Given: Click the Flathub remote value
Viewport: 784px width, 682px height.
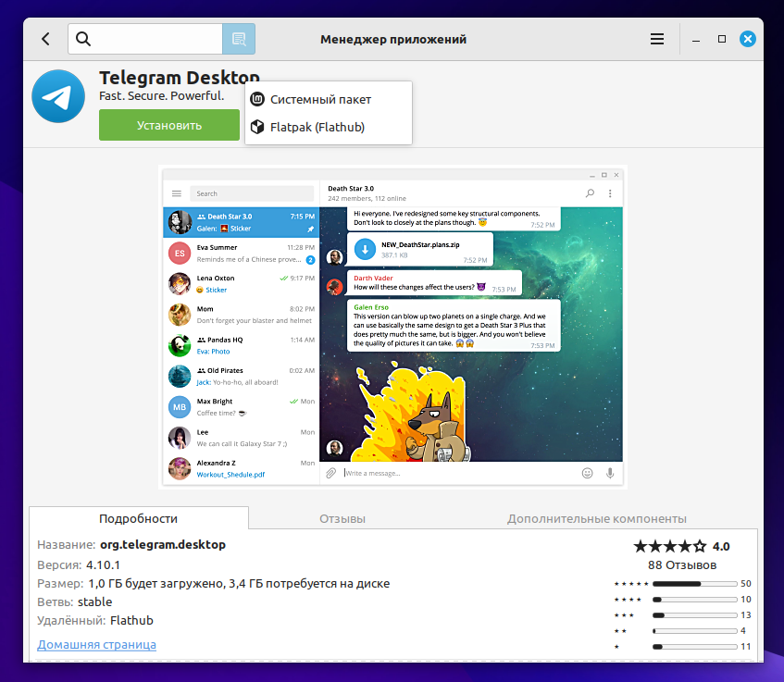Looking at the screenshot, I should coord(131,621).
